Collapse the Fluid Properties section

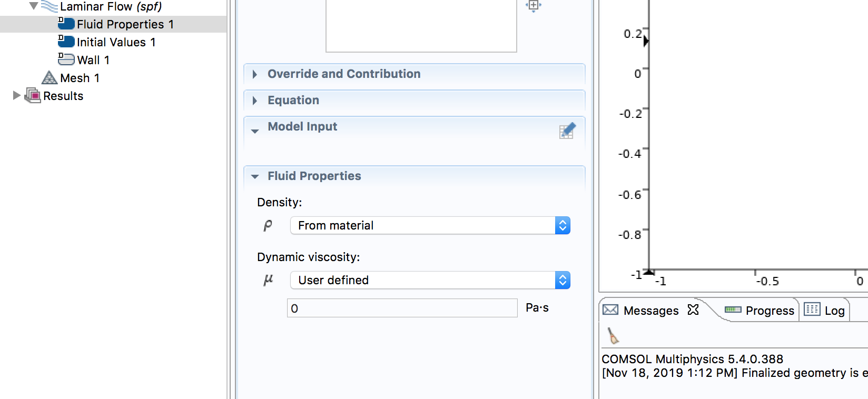[255, 176]
